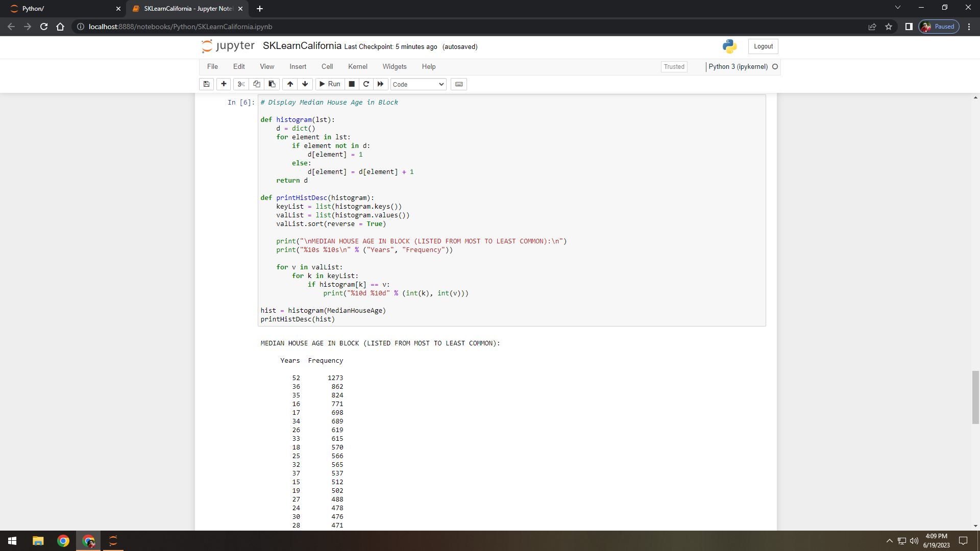Cut the selected cells
Viewport: 980px width, 551px height.
pyautogui.click(x=241, y=84)
